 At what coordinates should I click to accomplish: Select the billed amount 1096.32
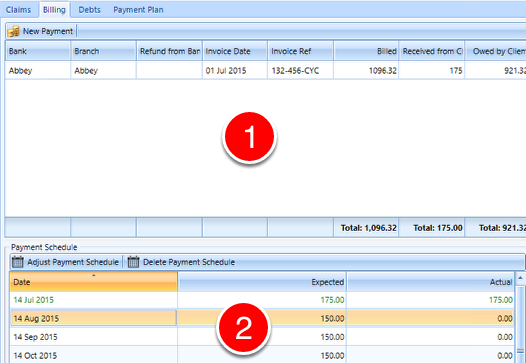[x=366, y=70]
